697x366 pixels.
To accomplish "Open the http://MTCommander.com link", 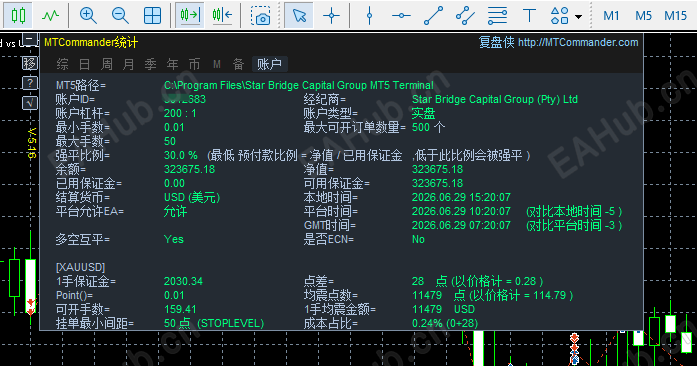I will [578, 42].
